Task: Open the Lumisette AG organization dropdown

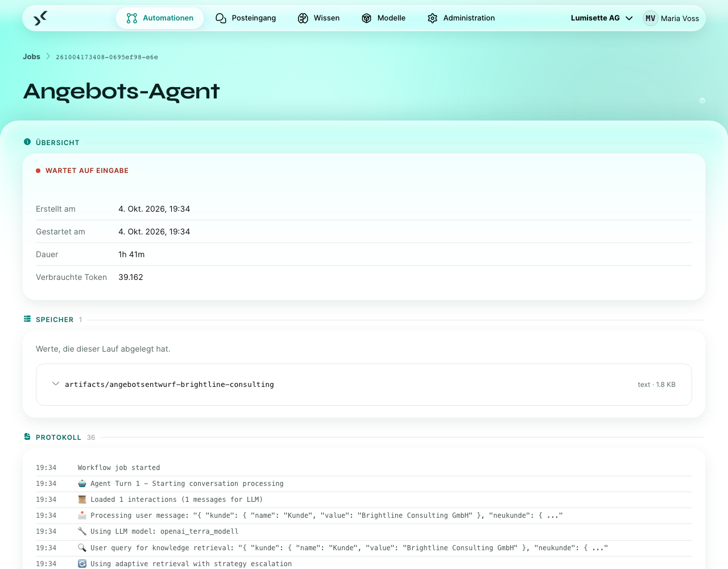Action: 602,18
